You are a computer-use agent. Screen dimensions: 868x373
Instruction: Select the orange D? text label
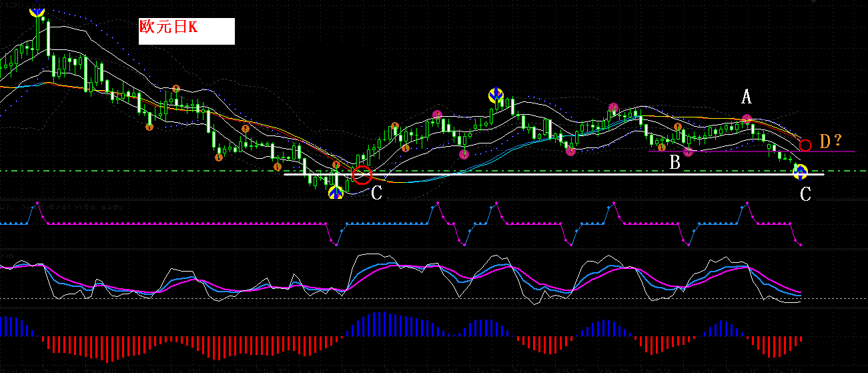pyautogui.click(x=831, y=141)
